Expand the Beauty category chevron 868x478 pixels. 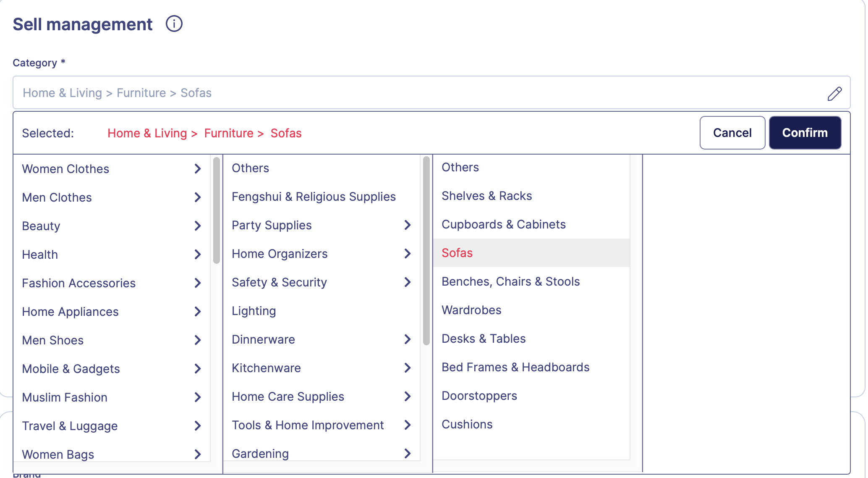pyautogui.click(x=198, y=226)
